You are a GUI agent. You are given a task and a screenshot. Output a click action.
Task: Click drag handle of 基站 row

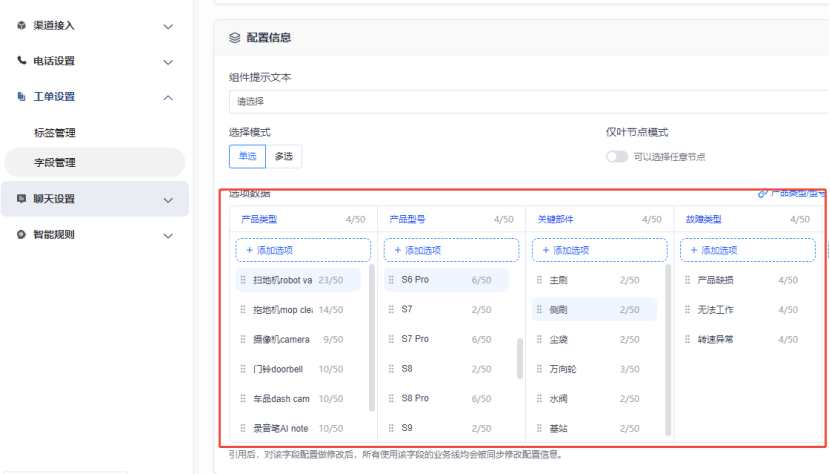click(539, 428)
